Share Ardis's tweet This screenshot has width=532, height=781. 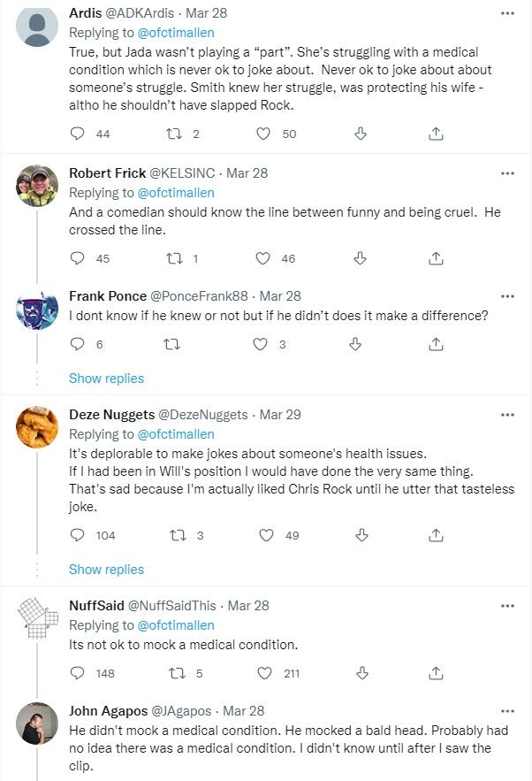[x=436, y=134]
